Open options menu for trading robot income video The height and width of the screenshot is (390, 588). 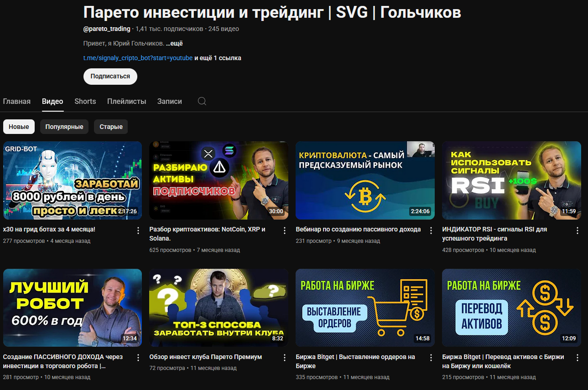pos(138,358)
